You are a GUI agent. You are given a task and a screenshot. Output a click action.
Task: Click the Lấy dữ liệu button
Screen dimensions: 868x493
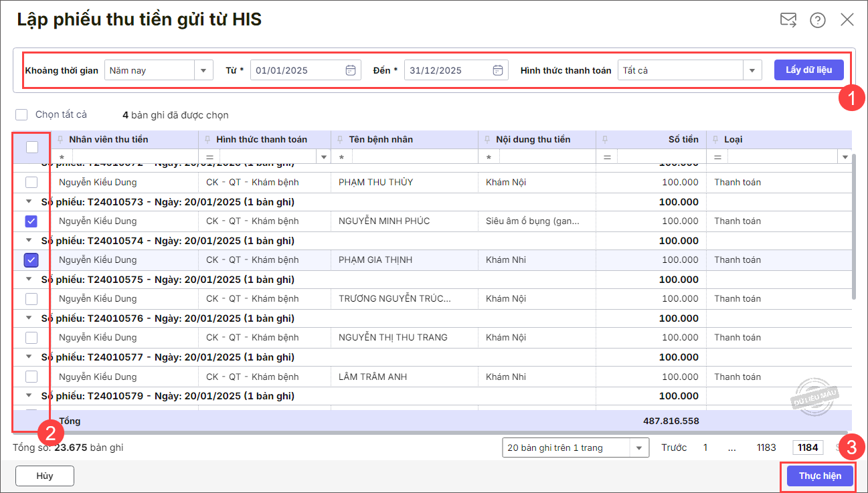click(808, 70)
